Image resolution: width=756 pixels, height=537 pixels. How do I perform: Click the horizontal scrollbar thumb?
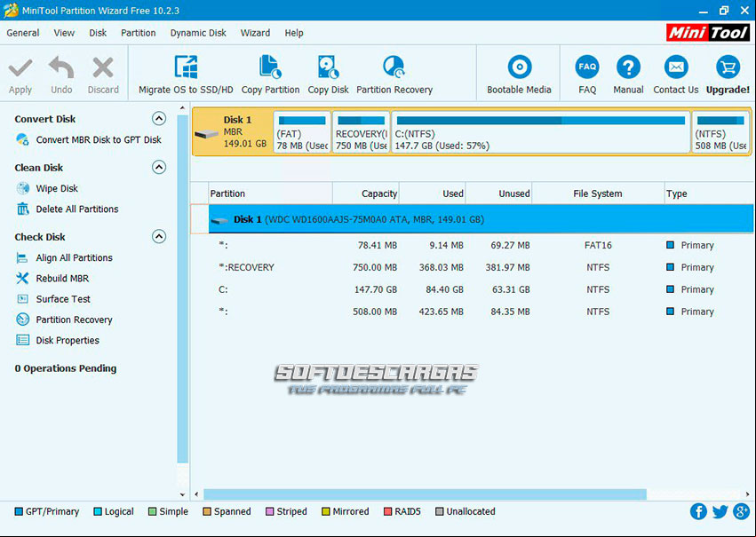click(x=425, y=494)
